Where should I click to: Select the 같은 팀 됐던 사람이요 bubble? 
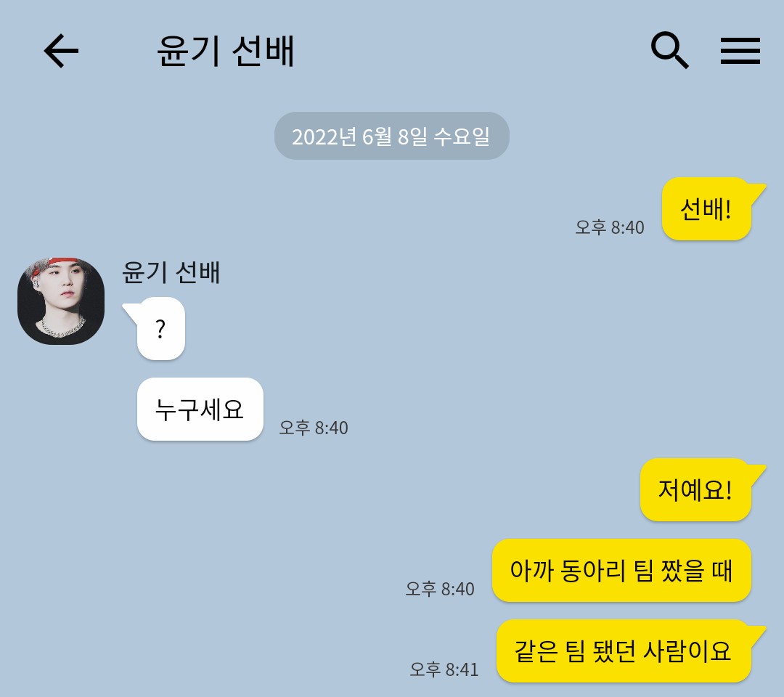(624, 651)
